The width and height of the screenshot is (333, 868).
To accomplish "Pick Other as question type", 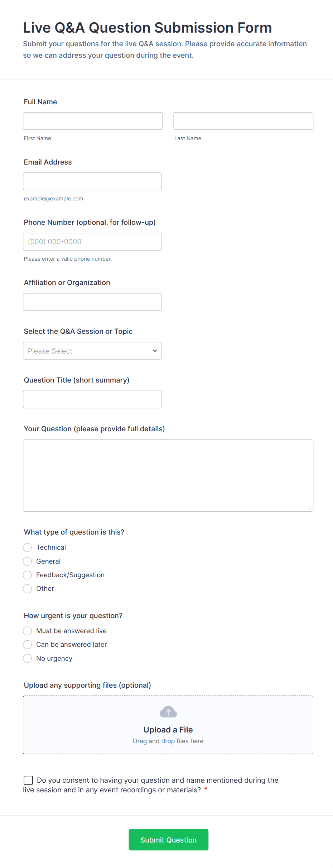I will 28,589.
